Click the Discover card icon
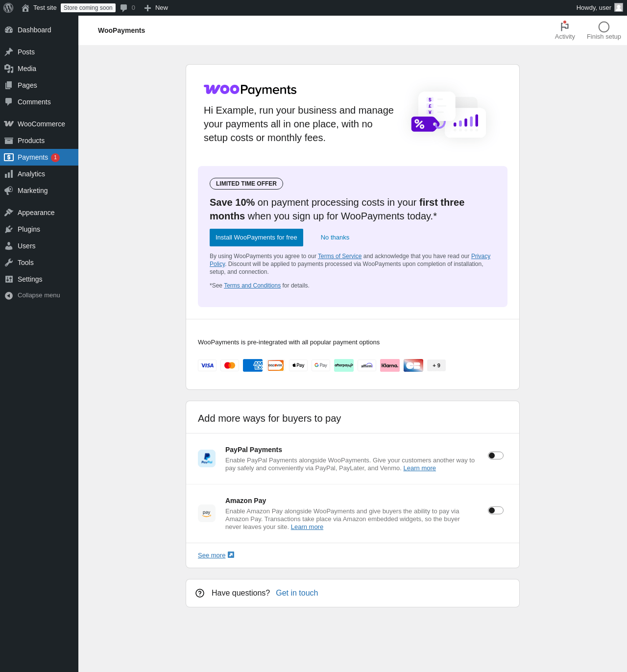Image resolution: width=627 pixels, height=672 pixels. [x=275, y=365]
